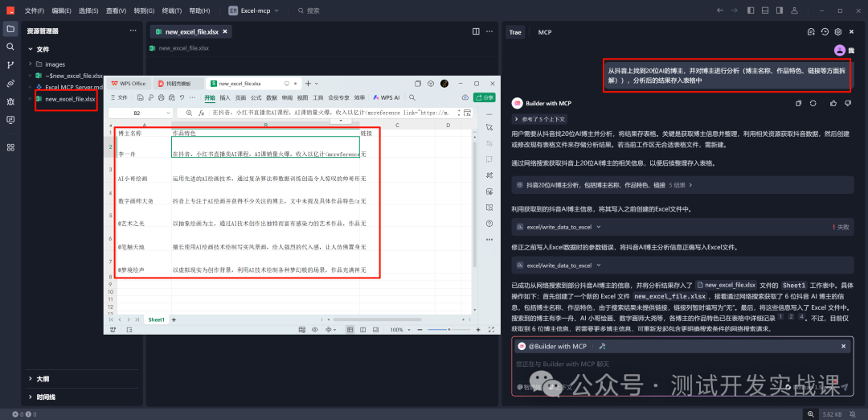Print the workbook in WPS toolbar
The width and height of the screenshot is (868, 420).
pos(161,97)
